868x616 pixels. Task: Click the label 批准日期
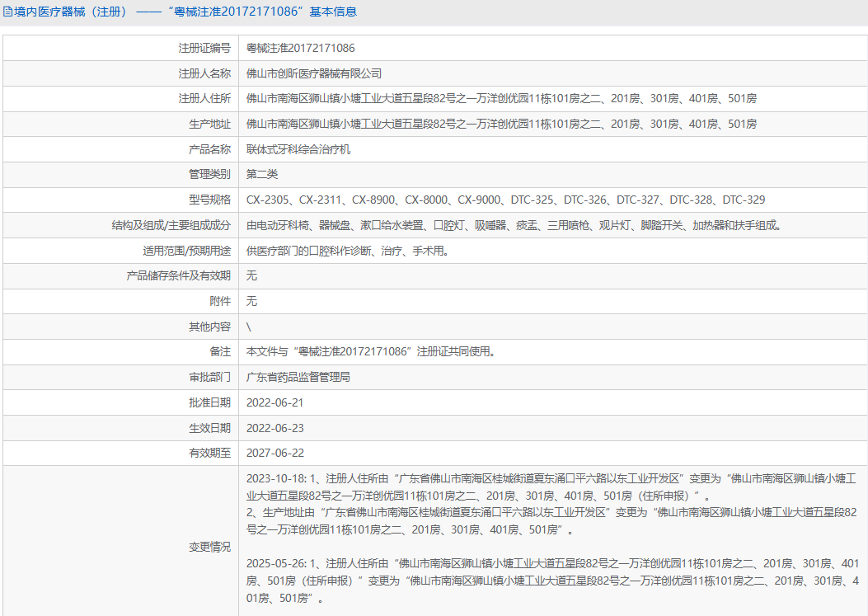(x=210, y=402)
